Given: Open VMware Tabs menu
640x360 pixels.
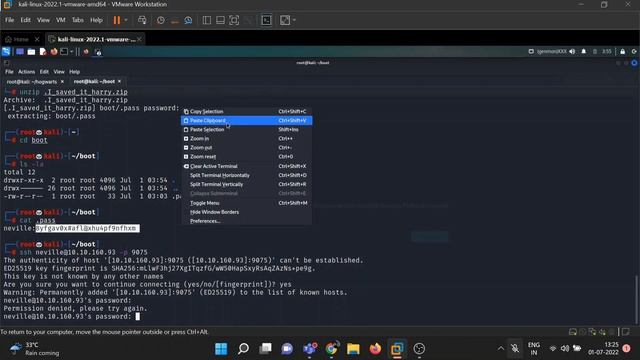Looking at the screenshot, I should point(78,20).
